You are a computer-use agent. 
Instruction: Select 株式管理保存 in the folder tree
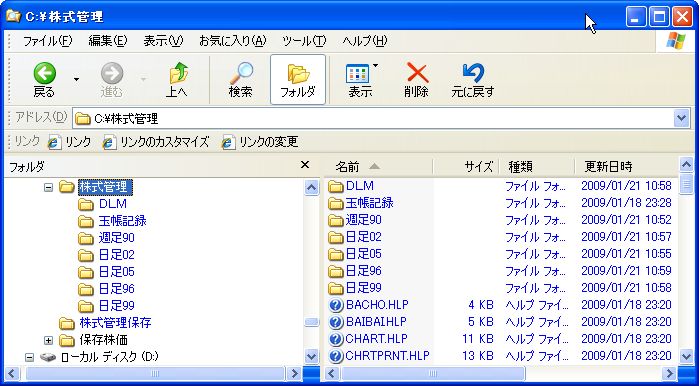click(x=115, y=323)
